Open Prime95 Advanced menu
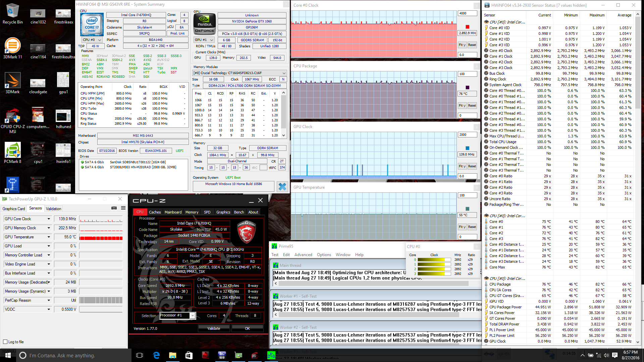 click(x=303, y=255)
